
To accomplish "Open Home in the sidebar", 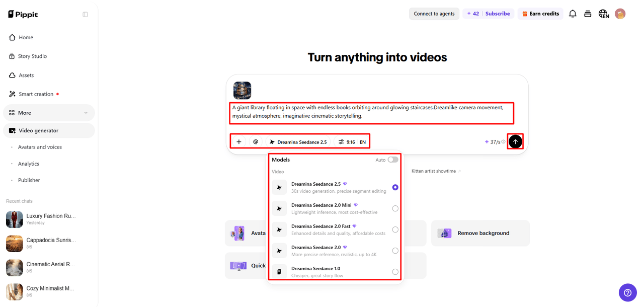I will tap(49, 37).
